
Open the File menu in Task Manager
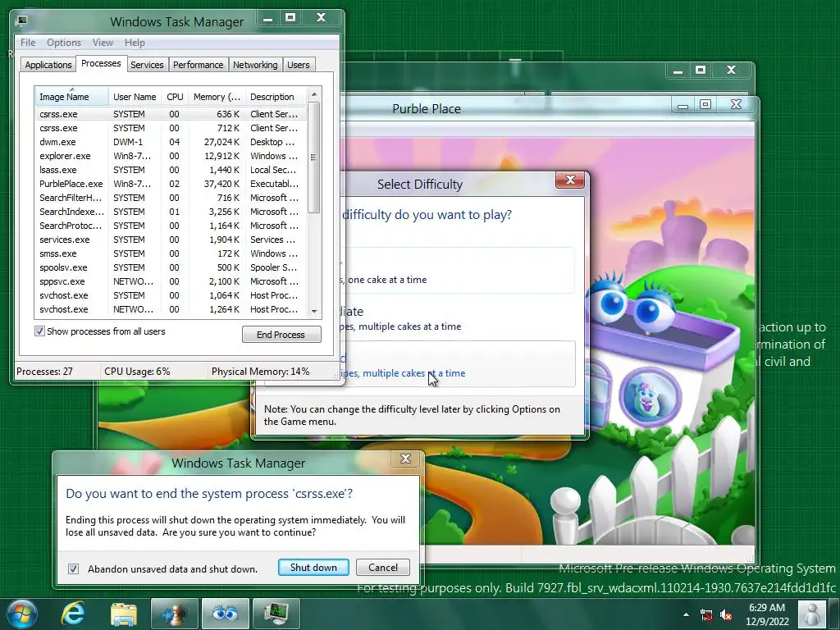28,43
